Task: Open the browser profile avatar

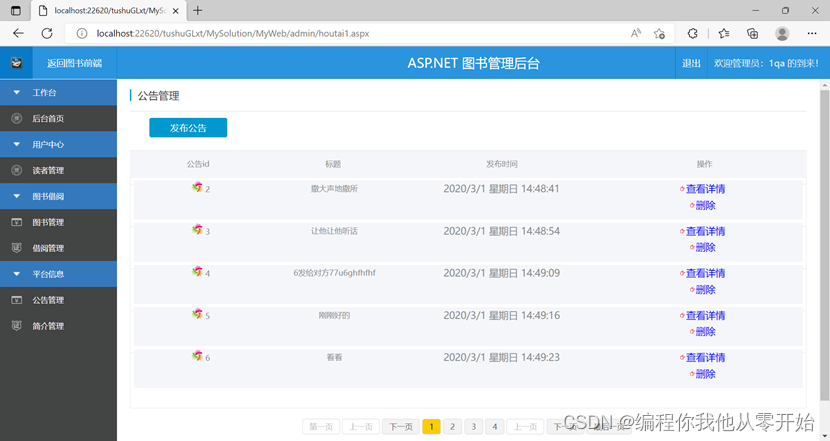Action: (x=782, y=33)
